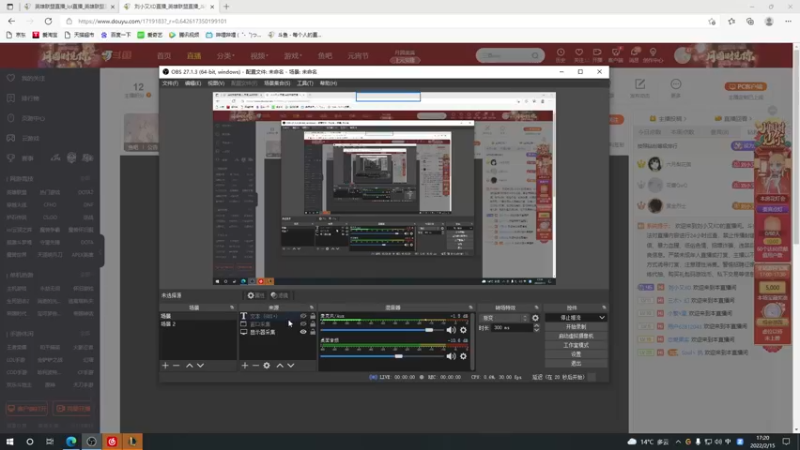Click the start recording button in OBS controls

point(576,327)
